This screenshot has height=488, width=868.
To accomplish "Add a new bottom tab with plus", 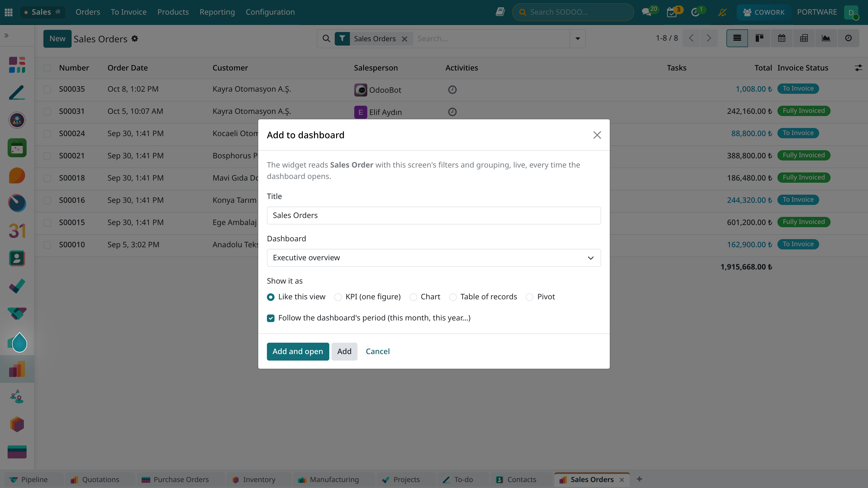I will click(x=639, y=479).
